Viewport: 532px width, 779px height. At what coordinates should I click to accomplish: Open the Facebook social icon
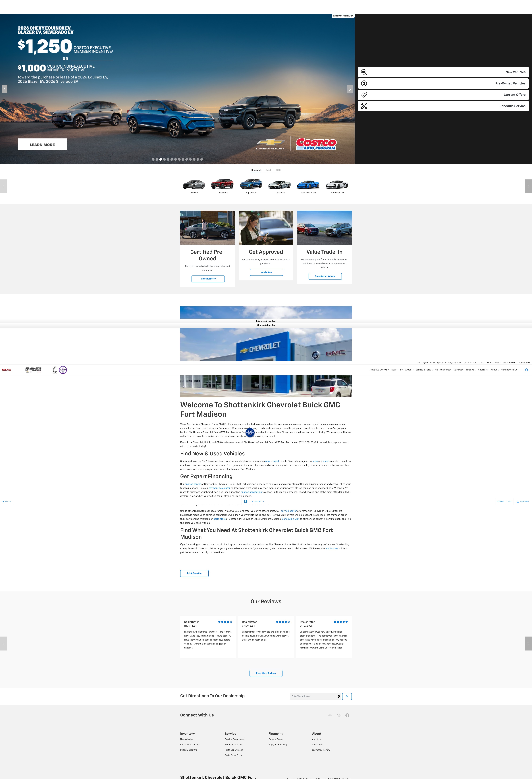click(347, 715)
